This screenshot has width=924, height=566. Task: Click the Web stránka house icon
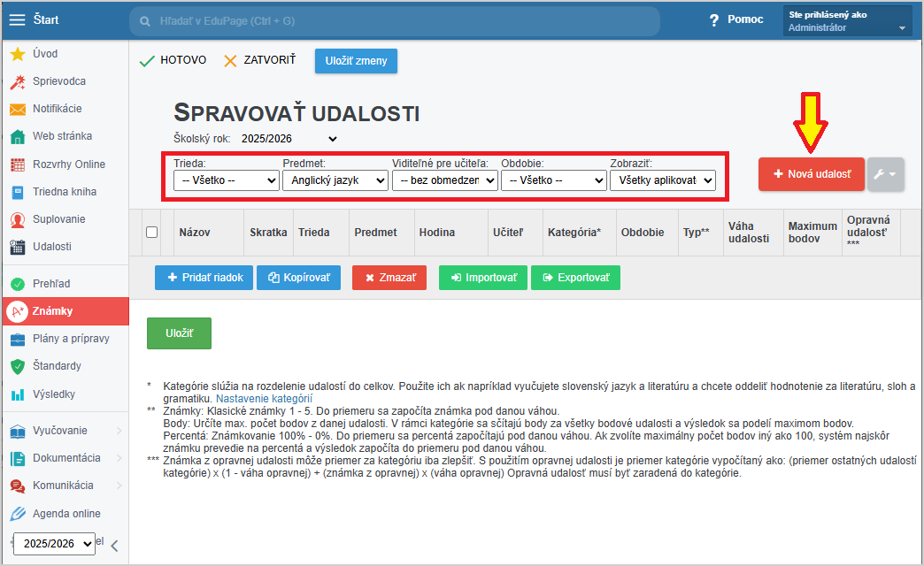[x=17, y=137]
